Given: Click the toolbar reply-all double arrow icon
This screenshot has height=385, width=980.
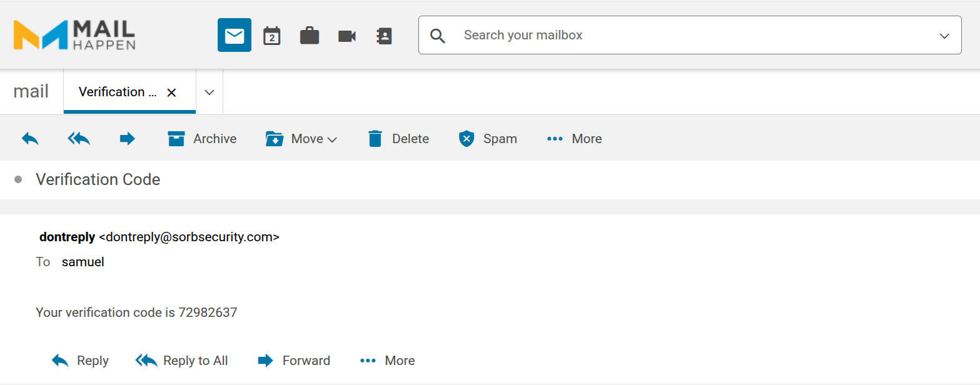Looking at the screenshot, I should (79, 139).
